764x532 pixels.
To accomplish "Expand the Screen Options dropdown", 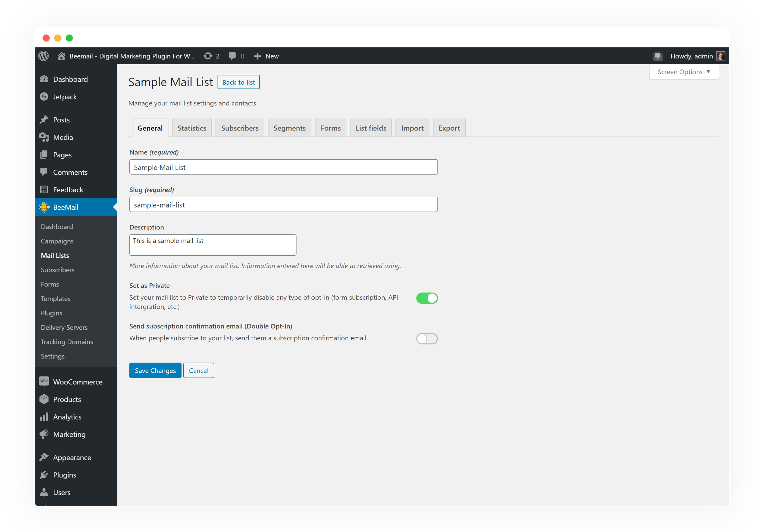I will 683,72.
